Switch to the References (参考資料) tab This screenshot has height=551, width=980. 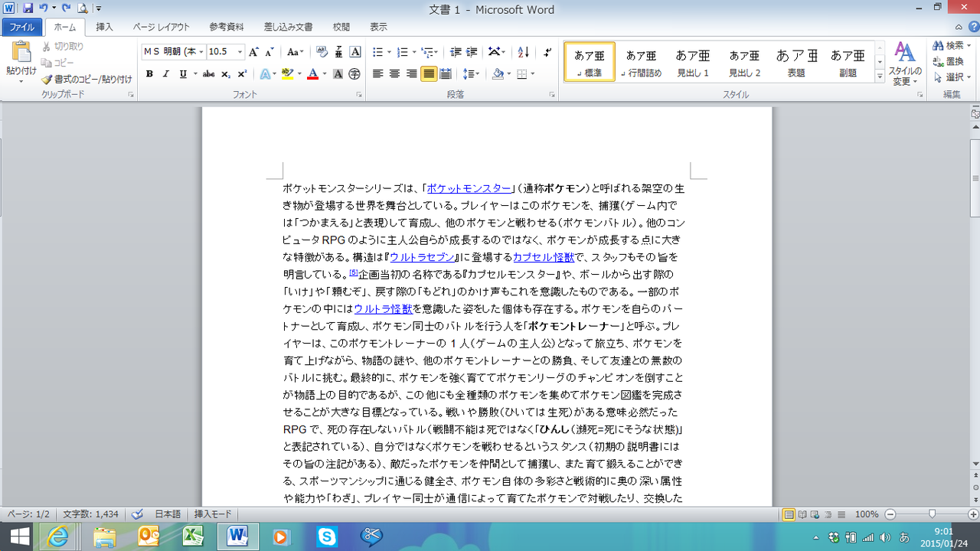[227, 27]
